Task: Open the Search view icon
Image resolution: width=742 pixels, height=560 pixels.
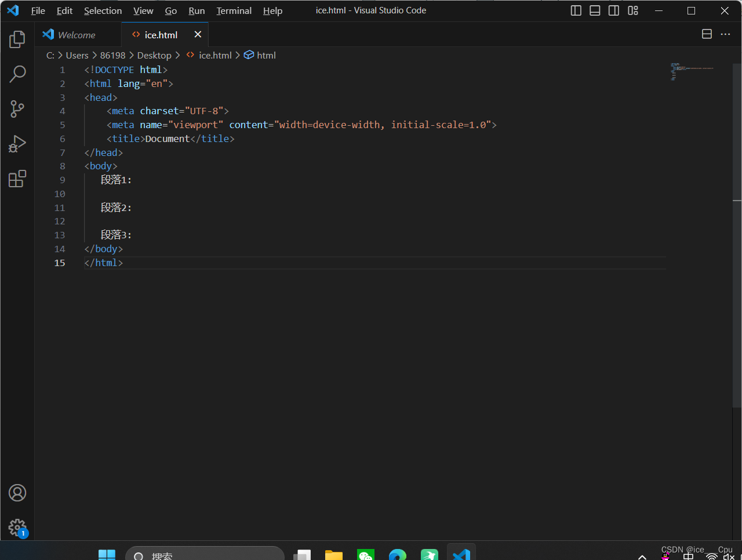Action: pyautogui.click(x=17, y=74)
